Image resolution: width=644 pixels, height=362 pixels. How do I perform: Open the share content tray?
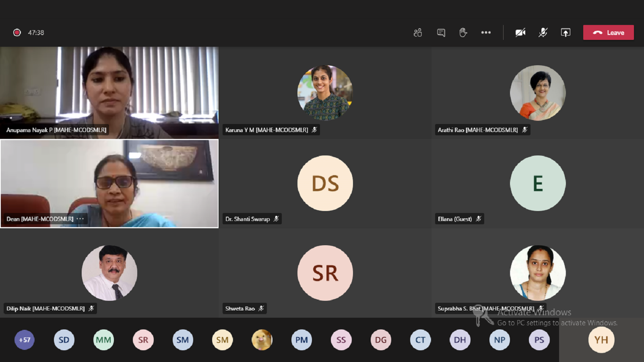566,33
